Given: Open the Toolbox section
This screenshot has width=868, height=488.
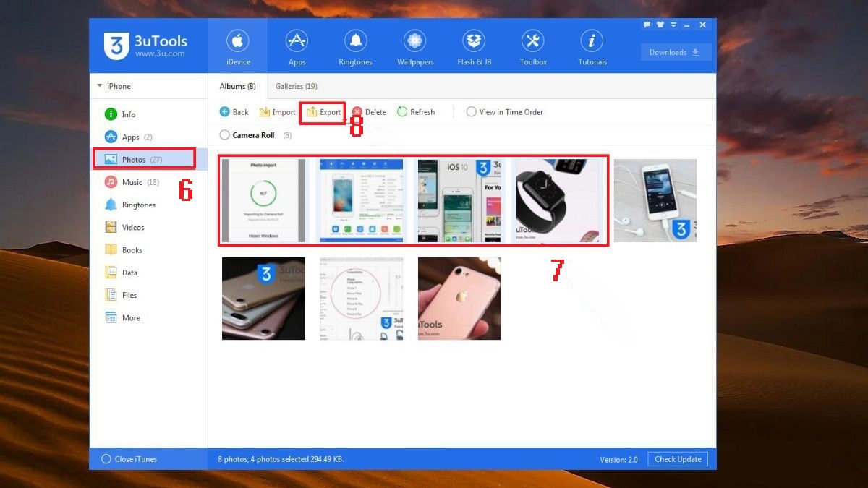Looking at the screenshot, I should [x=533, y=47].
